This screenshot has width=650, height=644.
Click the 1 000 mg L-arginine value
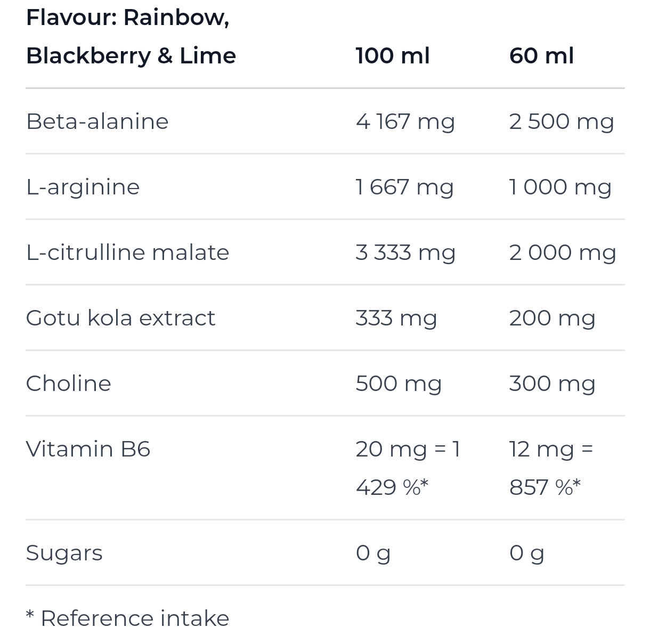point(560,187)
